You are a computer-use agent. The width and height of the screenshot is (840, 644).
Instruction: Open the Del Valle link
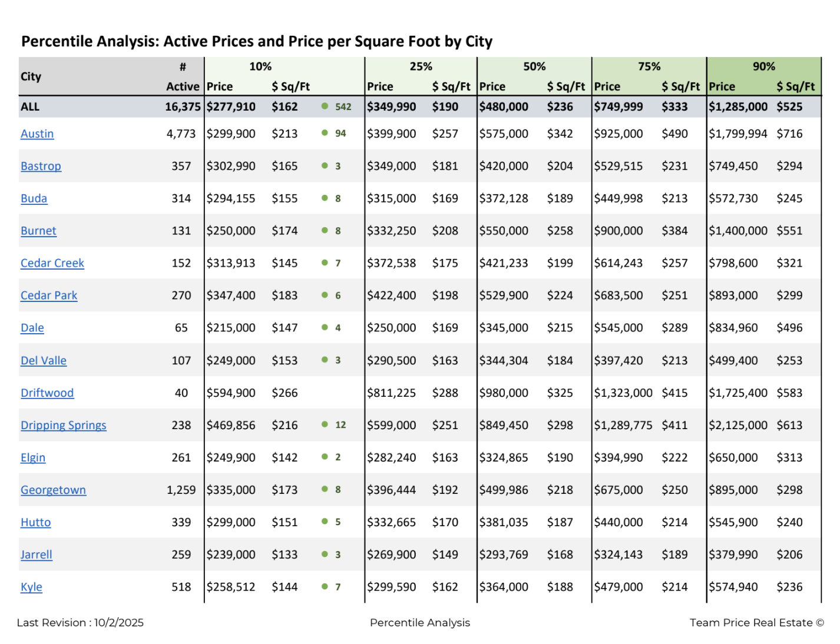pos(44,361)
